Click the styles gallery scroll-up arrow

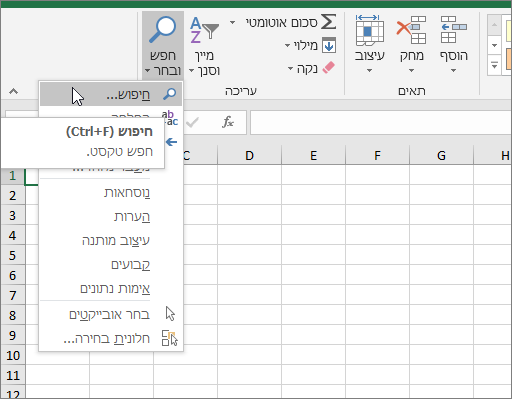(494, 25)
